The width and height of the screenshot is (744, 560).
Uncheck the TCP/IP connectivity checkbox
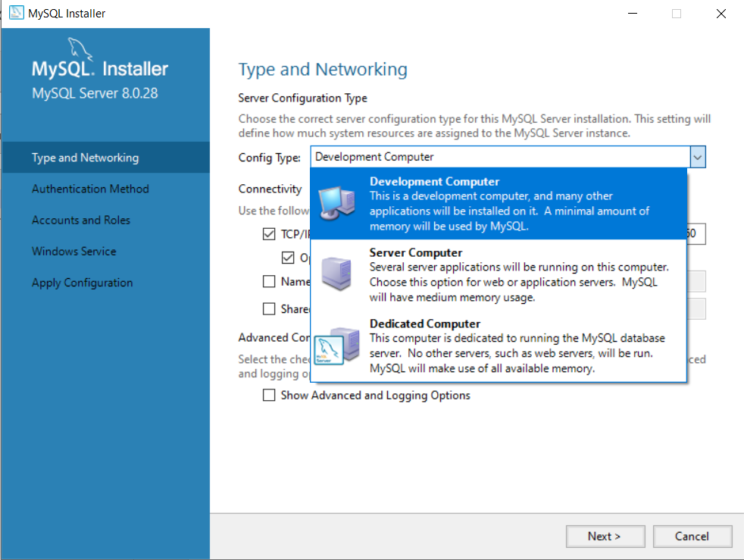[x=269, y=233]
